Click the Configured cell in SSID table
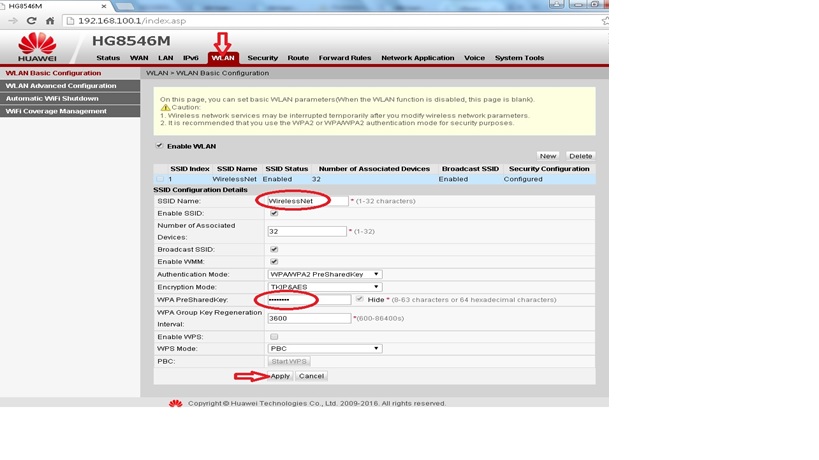 tap(523, 179)
